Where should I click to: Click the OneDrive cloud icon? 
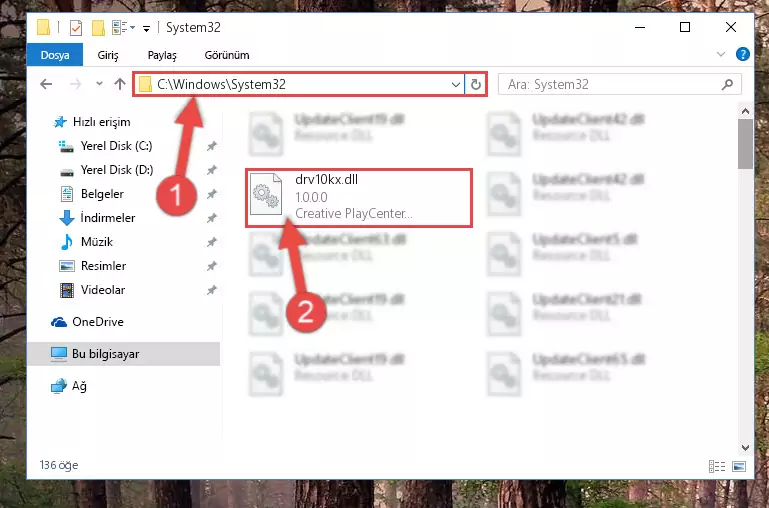(x=59, y=322)
